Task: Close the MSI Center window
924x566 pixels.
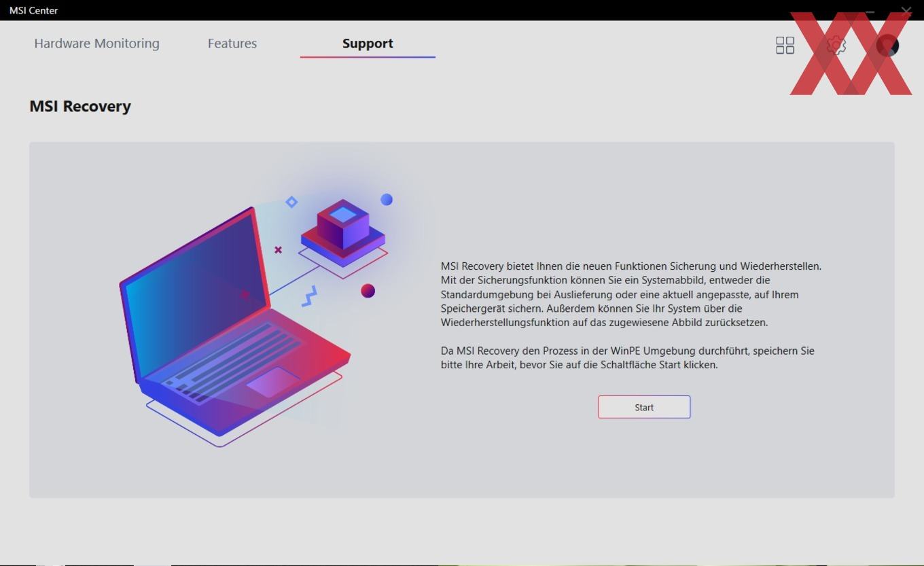Action: point(906,10)
